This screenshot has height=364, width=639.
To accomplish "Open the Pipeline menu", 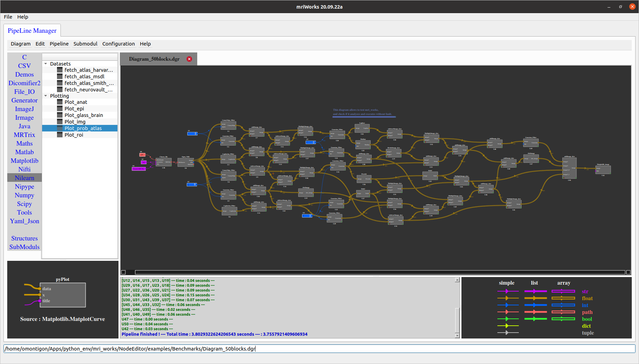I will (59, 44).
